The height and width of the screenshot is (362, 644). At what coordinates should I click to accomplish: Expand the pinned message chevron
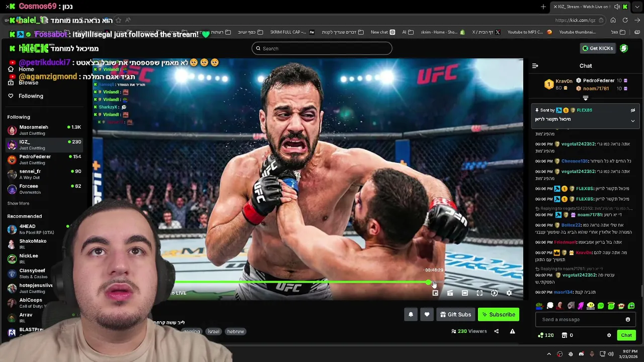point(633,121)
